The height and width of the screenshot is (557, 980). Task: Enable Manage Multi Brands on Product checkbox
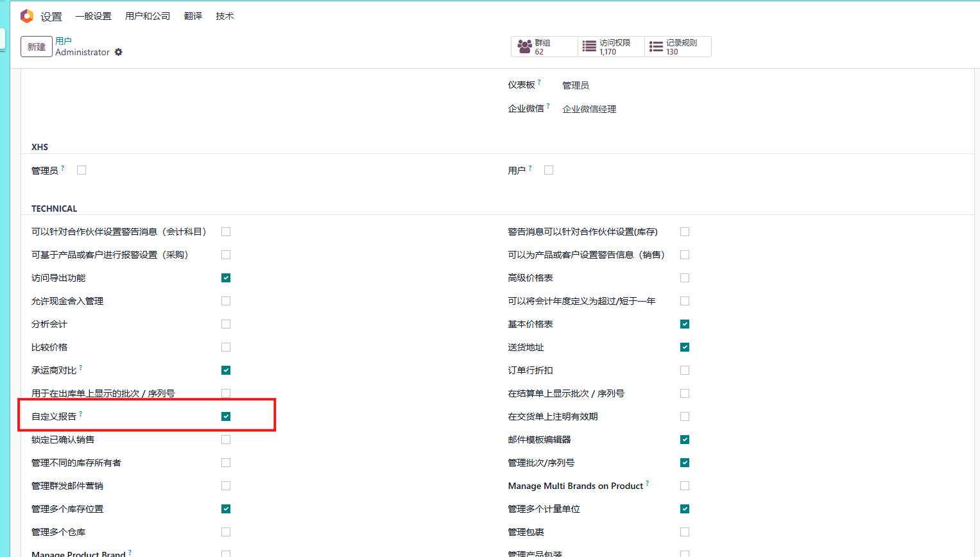coord(685,486)
